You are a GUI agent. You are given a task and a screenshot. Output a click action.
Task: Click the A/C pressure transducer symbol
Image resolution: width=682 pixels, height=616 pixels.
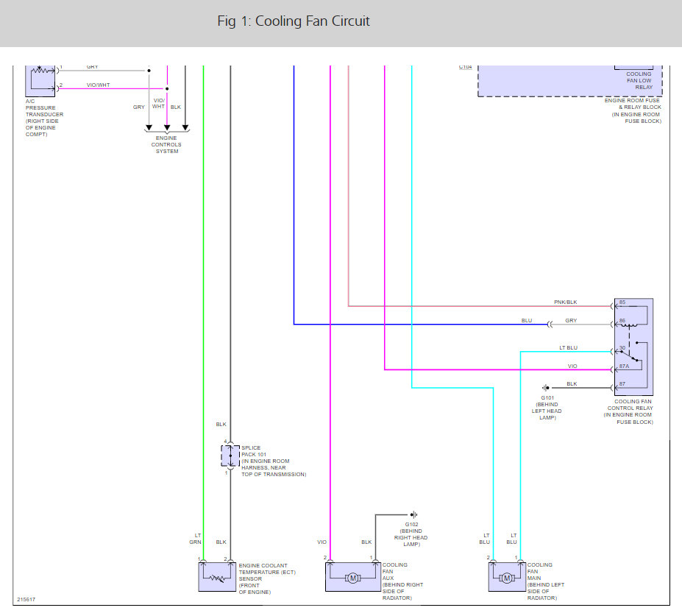coord(40,81)
